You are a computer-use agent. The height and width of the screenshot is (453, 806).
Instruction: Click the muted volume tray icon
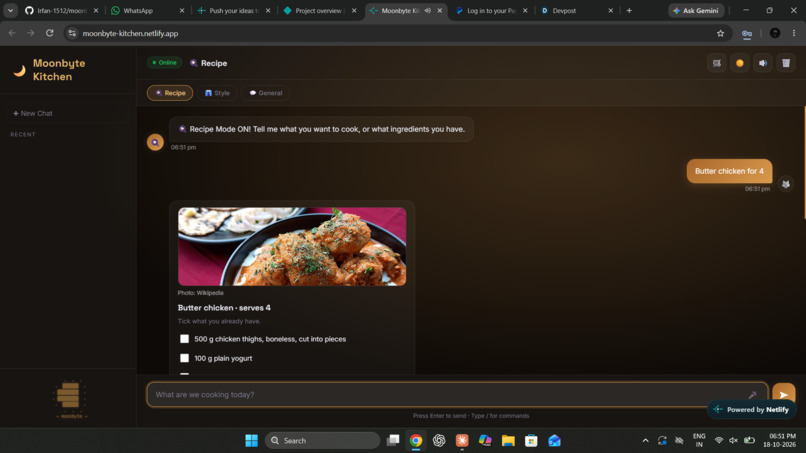[x=734, y=440]
